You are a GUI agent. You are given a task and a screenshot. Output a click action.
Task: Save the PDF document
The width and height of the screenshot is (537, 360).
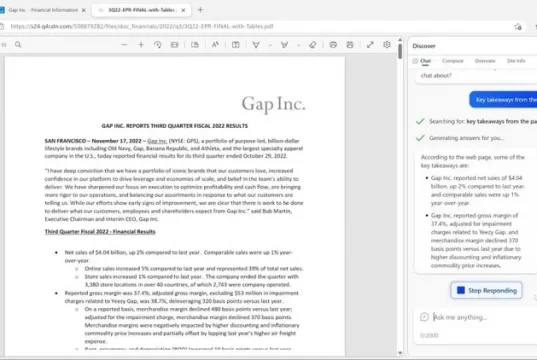pos(350,45)
